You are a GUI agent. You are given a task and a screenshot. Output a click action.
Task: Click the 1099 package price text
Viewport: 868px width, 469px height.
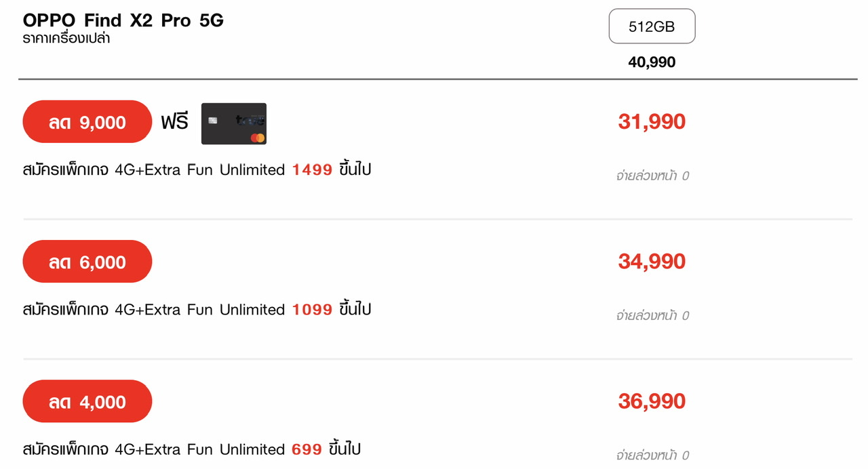(x=312, y=310)
